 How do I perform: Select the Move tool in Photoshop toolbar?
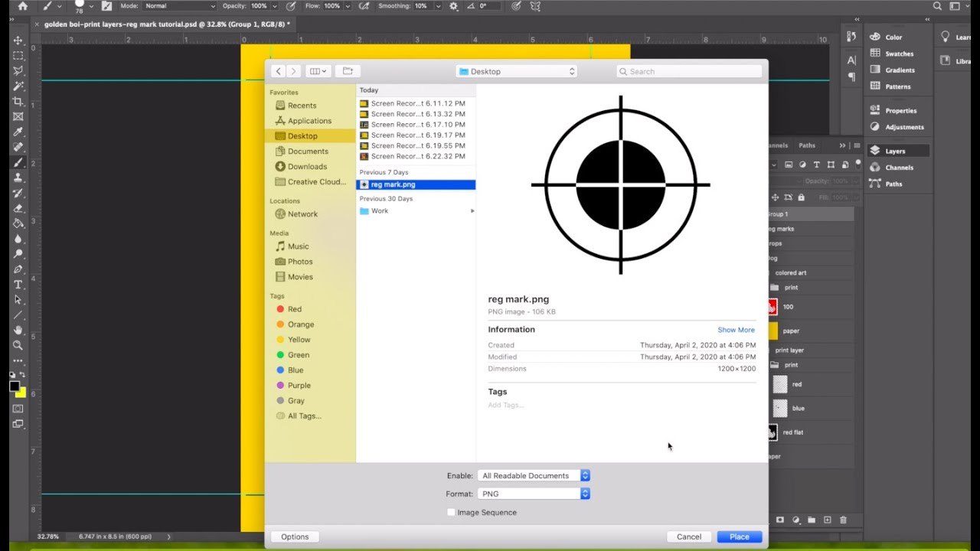(x=18, y=41)
